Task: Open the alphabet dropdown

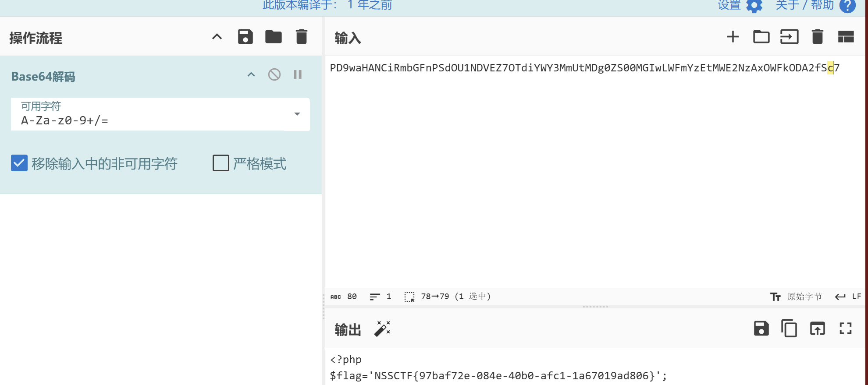Action: coord(297,114)
